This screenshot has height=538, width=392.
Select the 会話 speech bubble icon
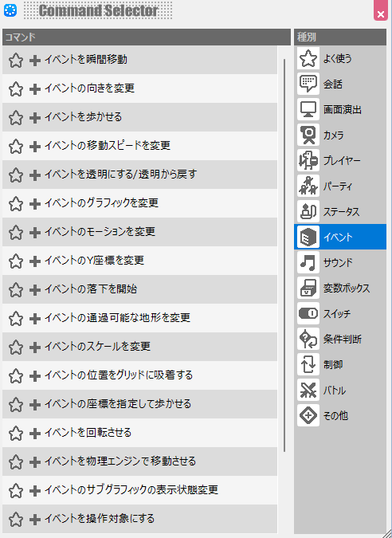pyautogui.click(x=308, y=84)
